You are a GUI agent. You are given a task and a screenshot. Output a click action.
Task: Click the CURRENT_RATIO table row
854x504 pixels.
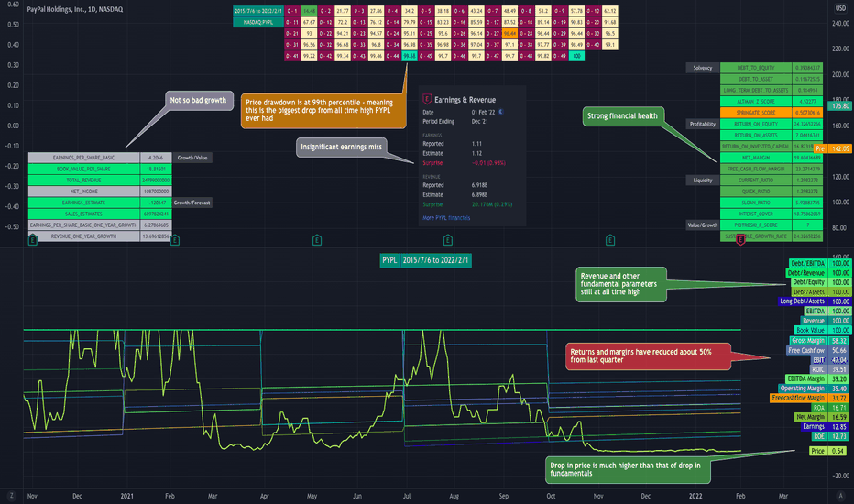click(x=772, y=180)
